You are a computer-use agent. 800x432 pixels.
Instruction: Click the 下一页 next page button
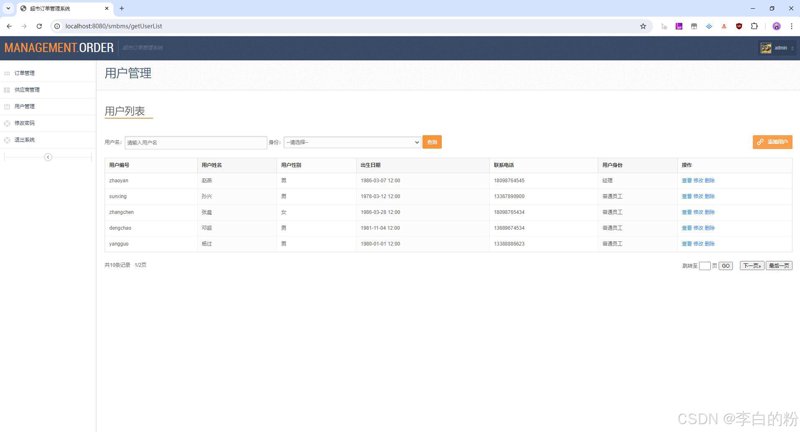(x=752, y=266)
